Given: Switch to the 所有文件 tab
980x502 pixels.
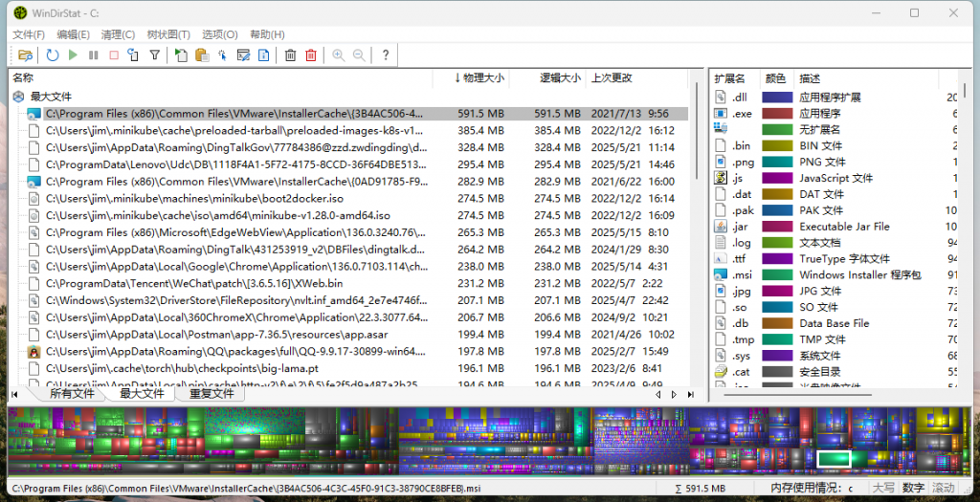Looking at the screenshot, I should click(72, 393).
